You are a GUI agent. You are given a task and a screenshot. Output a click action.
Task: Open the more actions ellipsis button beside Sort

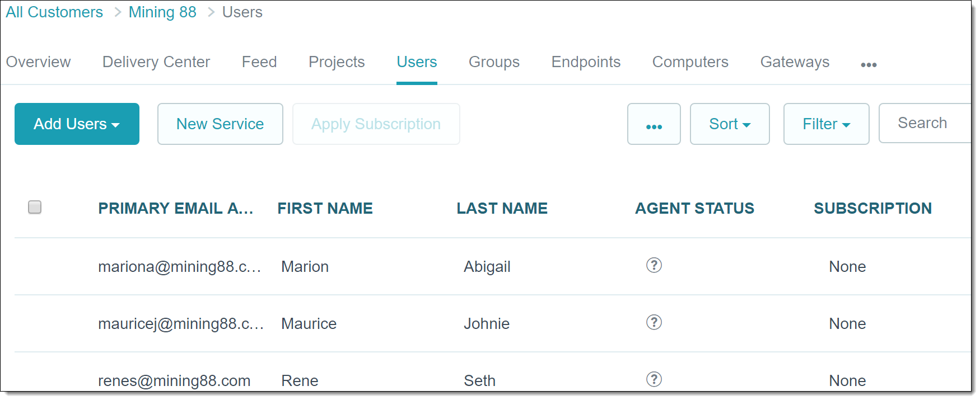coord(654,124)
